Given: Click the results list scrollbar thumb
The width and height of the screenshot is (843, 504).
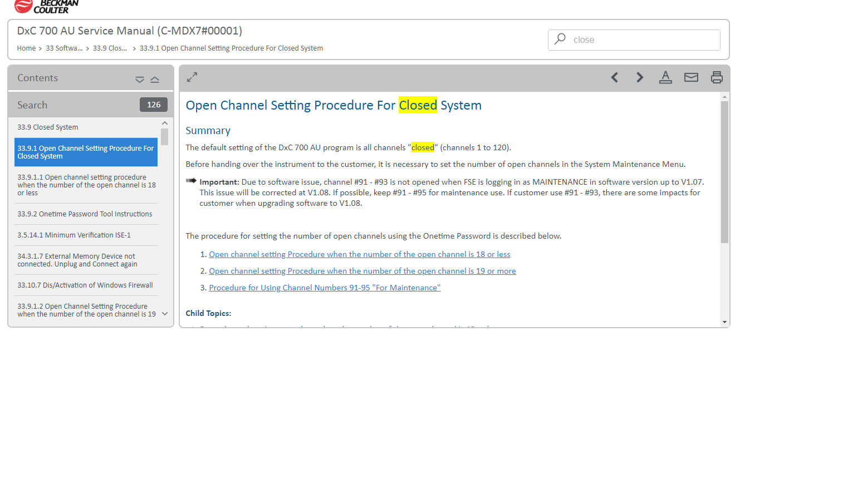Looking at the screenshot, I should pos(165,137).
